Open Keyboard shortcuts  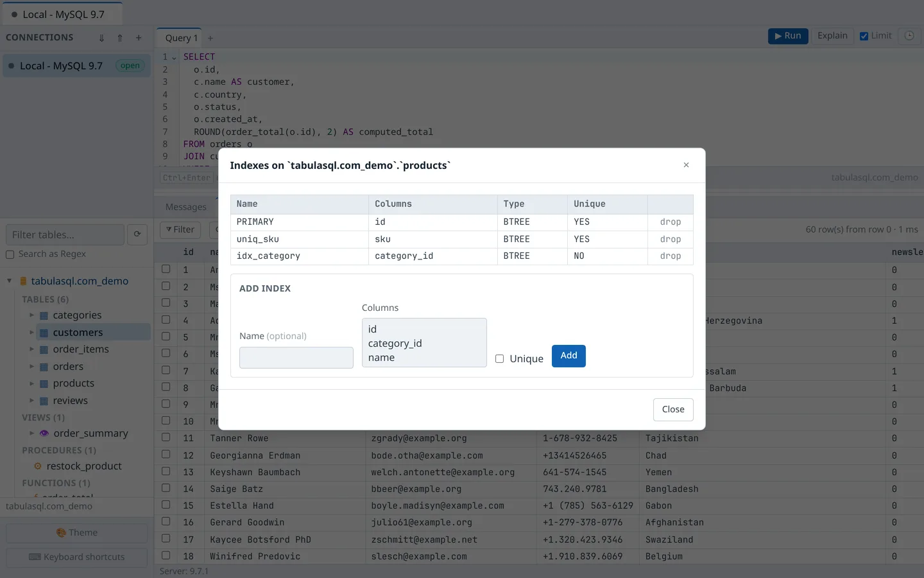point(77,557)
